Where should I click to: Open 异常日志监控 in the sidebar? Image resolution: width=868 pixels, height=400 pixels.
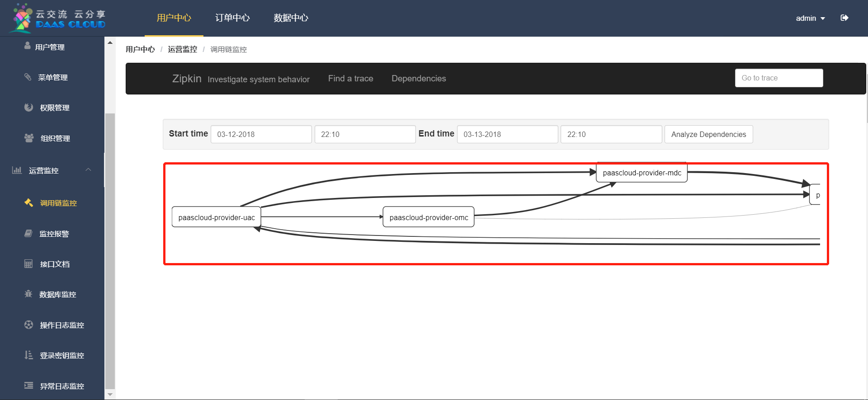point(62,386)
